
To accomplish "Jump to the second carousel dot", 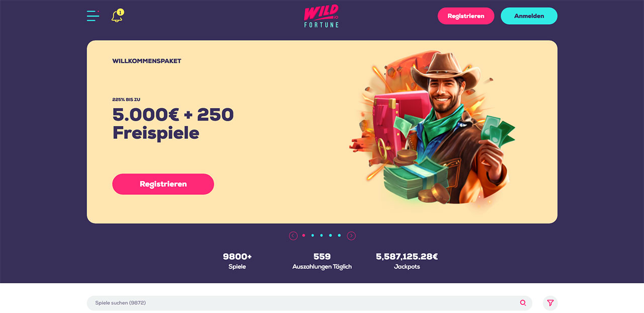I will tap(312, 236).
